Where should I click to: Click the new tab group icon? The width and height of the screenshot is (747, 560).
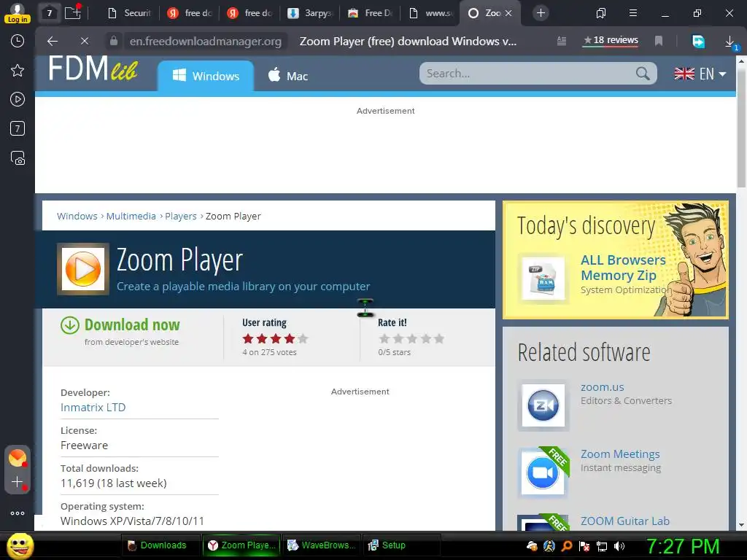click(x=73, y=12)
